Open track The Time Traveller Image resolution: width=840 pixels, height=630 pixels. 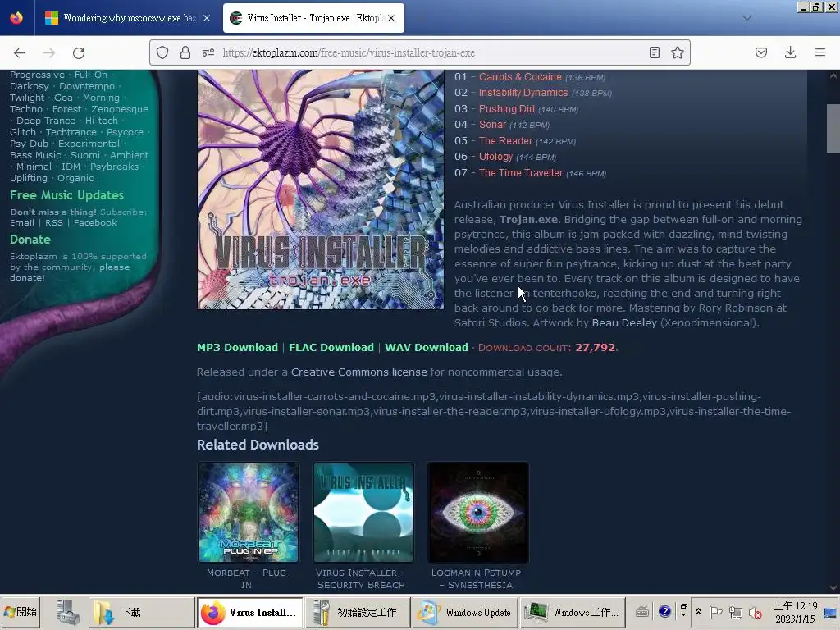[521, 173]
